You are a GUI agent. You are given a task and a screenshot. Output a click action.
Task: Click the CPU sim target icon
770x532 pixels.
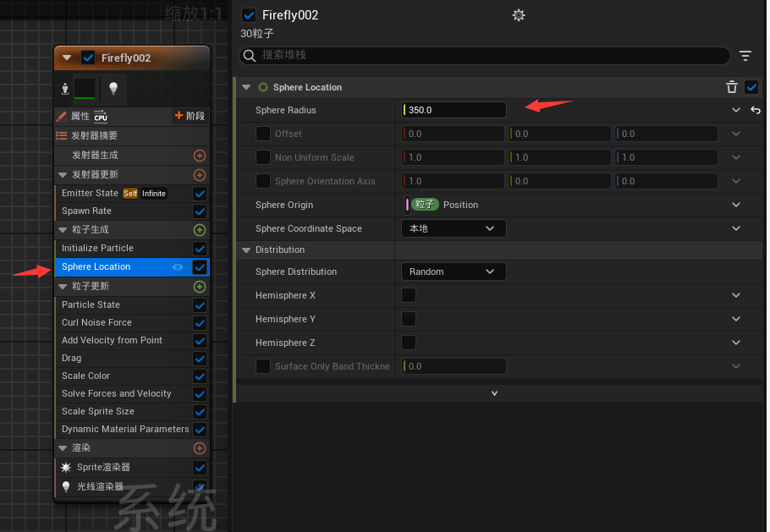100,117
